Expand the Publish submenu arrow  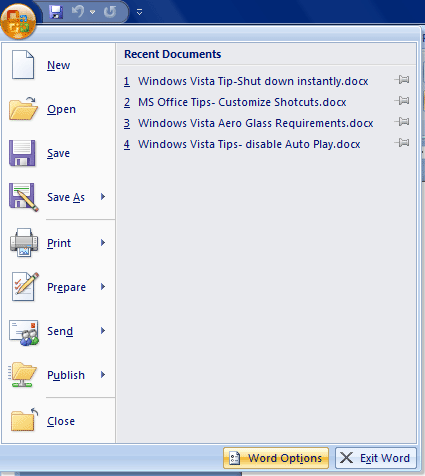click(103, 375)
